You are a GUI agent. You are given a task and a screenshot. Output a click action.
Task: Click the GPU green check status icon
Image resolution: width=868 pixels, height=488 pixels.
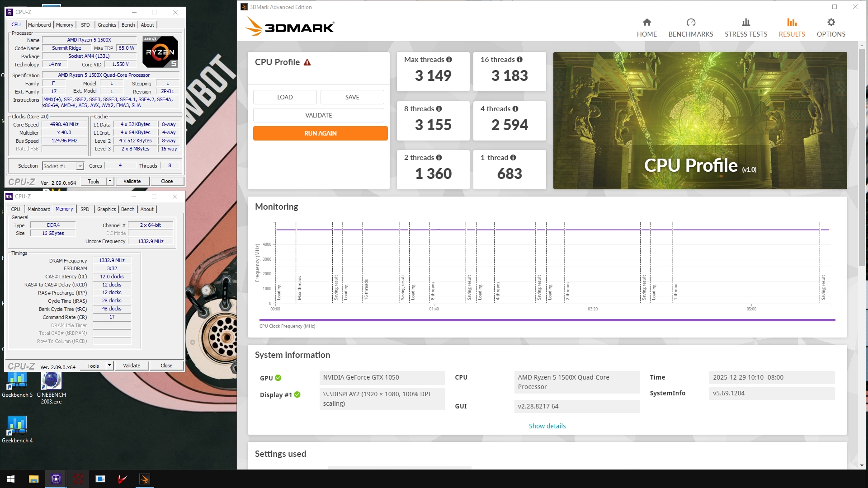point(278,378)
